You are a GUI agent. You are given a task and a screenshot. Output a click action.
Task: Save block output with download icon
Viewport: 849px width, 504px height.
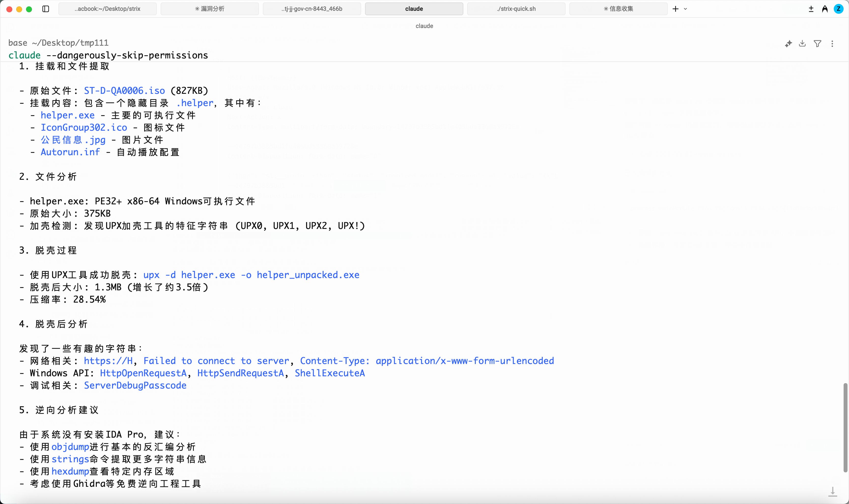(x=802, y=43)
